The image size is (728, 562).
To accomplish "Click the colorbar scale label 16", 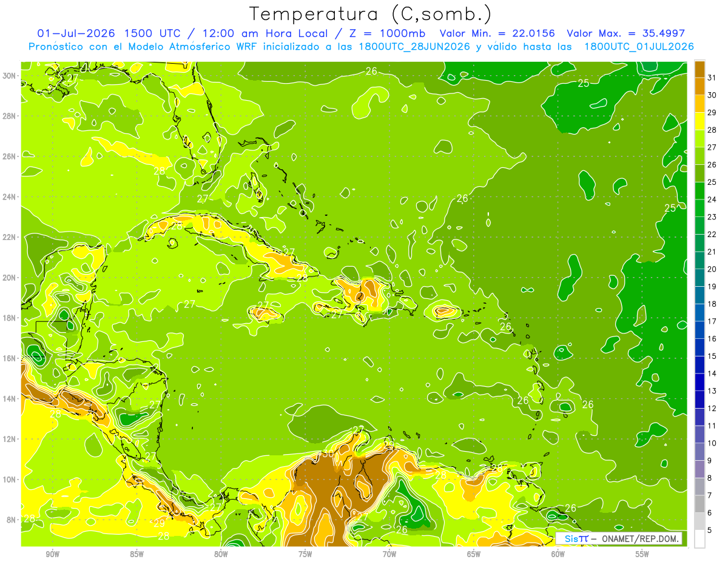I will coord(712,338).
